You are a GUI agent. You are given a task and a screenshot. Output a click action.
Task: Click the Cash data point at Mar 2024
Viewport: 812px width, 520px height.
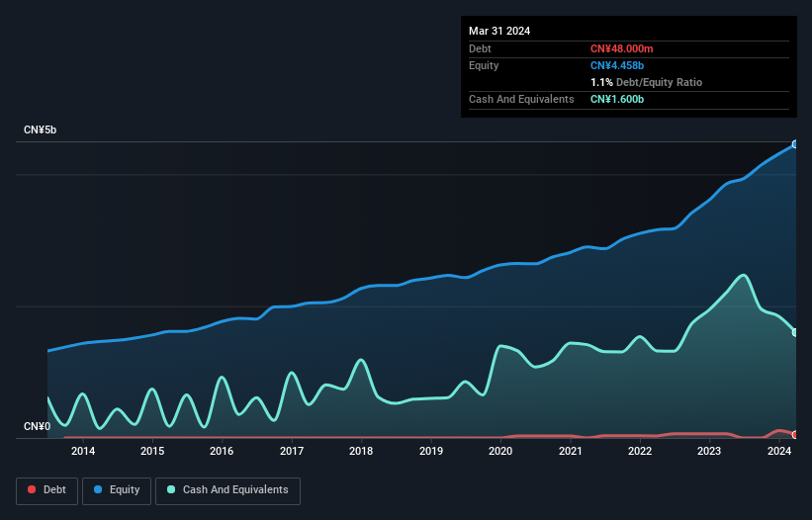(795, 333)
